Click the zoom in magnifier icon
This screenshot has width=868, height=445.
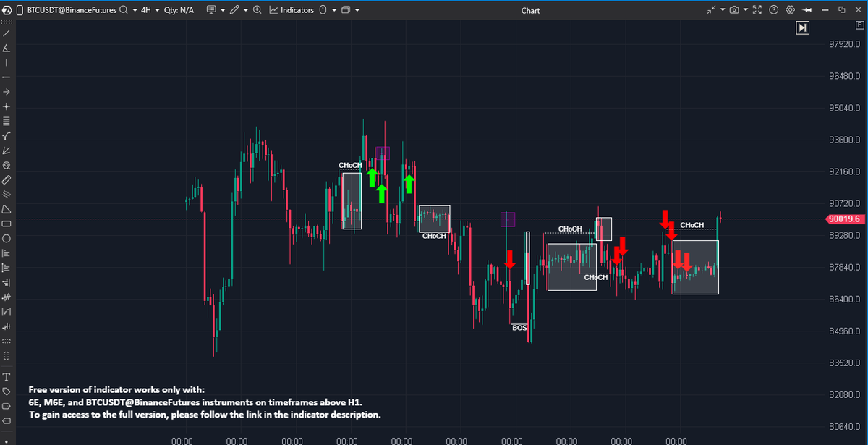click(257, 10)
